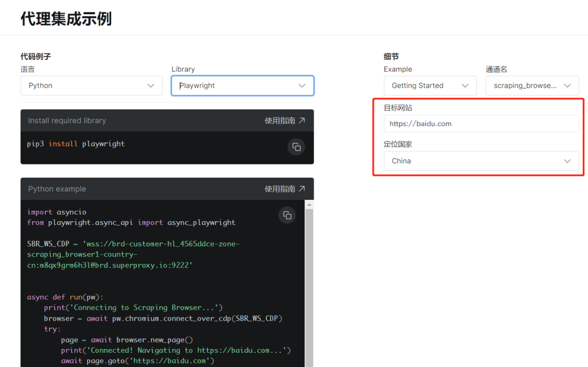Click the 'pip3 install playwright' command text

76,144
